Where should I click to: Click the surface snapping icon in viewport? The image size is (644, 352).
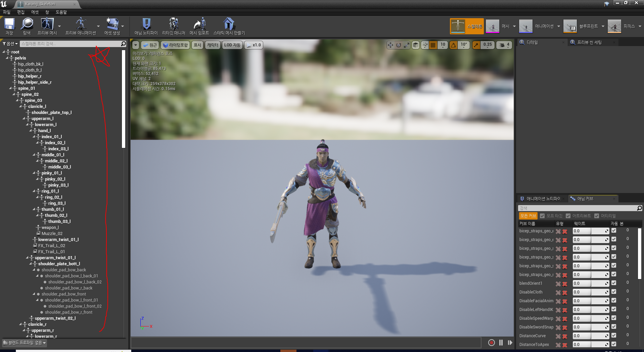(425, 45)
